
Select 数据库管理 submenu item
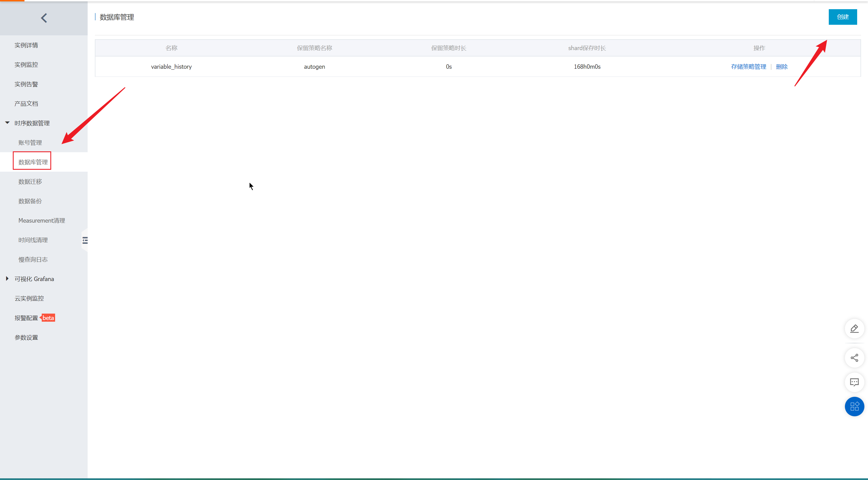(x=33, y=162)
